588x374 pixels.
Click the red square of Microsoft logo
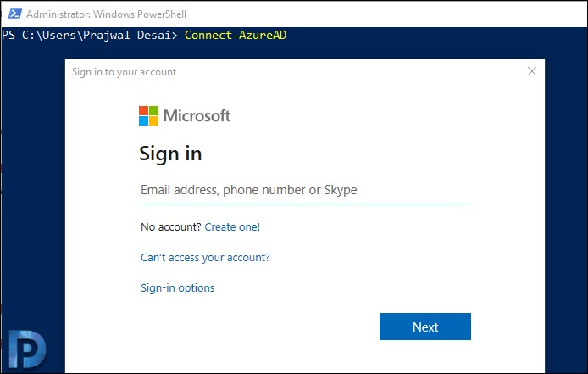[143, 110]
